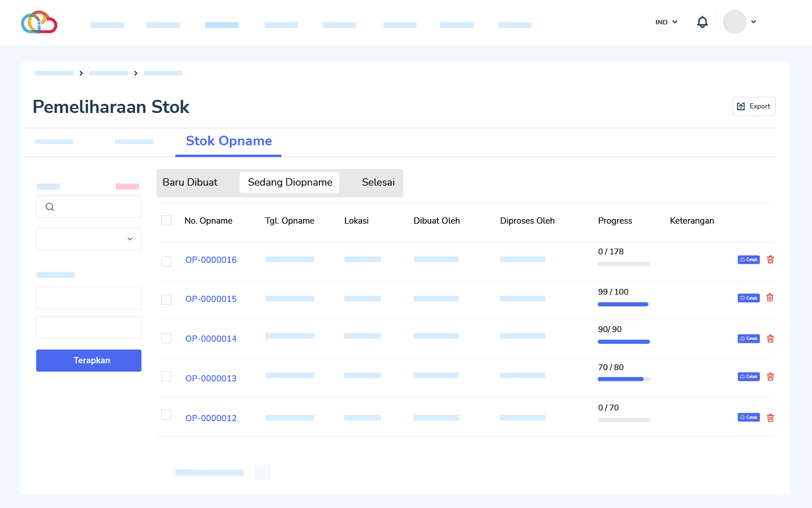
Task: Click the cloud logo in header
Action: point(39,22)
